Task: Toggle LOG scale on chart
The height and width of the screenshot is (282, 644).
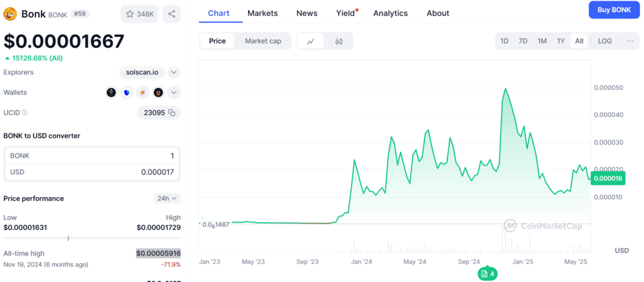Action: pos(605,41)
